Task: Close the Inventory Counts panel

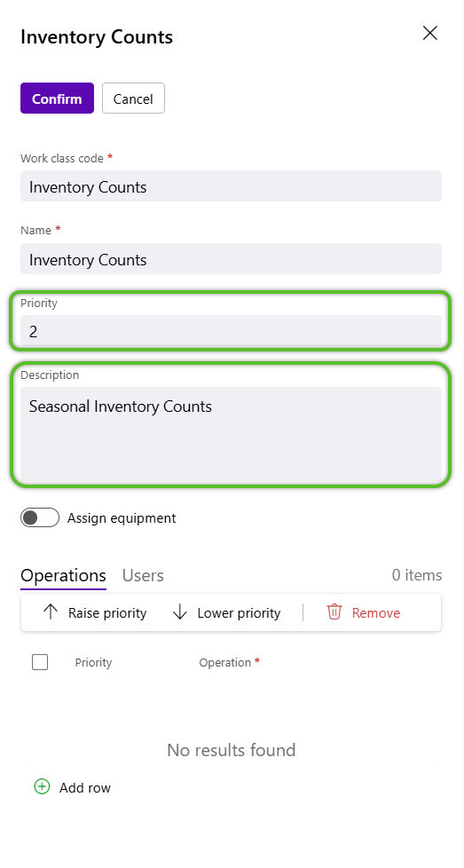Action: [x=429, y=33]
